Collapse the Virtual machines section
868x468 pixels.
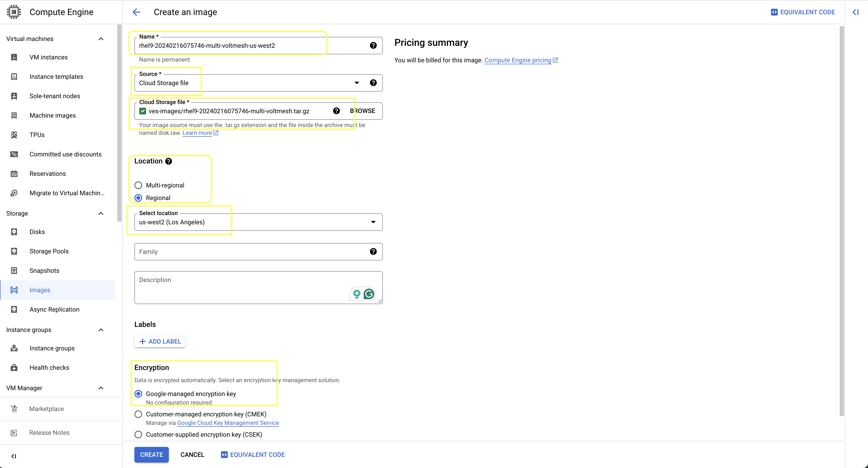(x=101, y=39)
